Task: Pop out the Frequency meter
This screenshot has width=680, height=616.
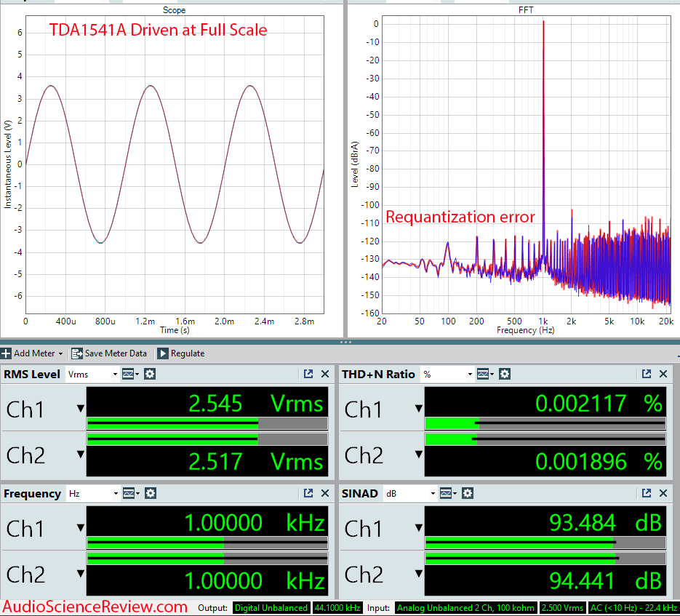Action: (308, 493)
